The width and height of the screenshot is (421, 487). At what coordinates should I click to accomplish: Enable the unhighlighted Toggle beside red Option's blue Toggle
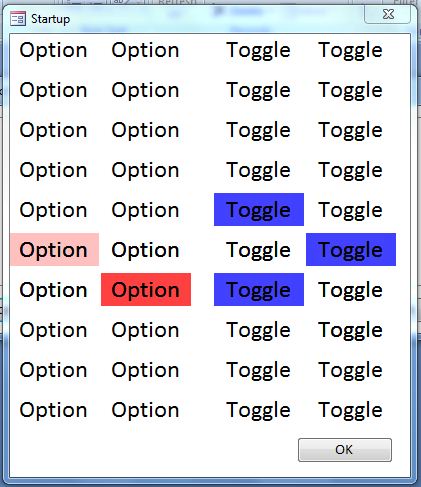point(351,290)
